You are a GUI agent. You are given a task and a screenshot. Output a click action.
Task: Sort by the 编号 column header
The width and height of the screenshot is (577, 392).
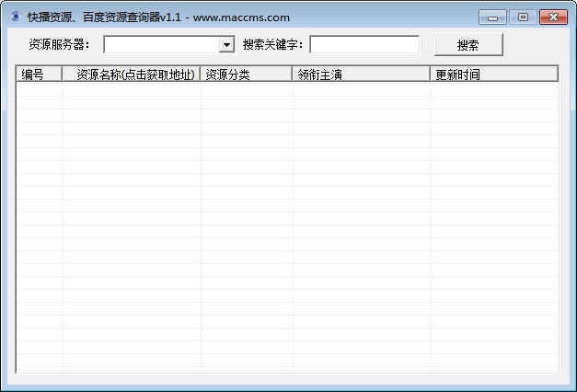pyautogui.click(x=40, y=75)
